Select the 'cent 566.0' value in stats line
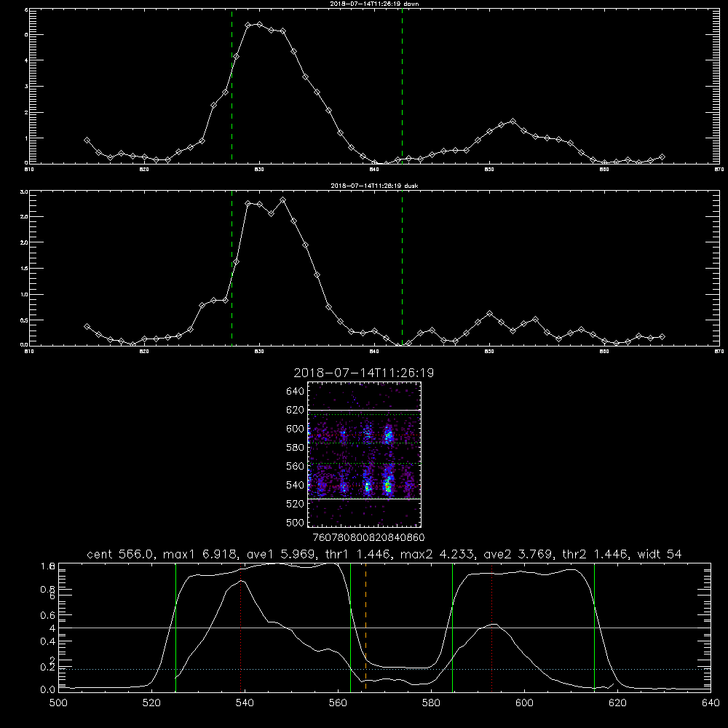The image size is (728, 728). point(122,554)
